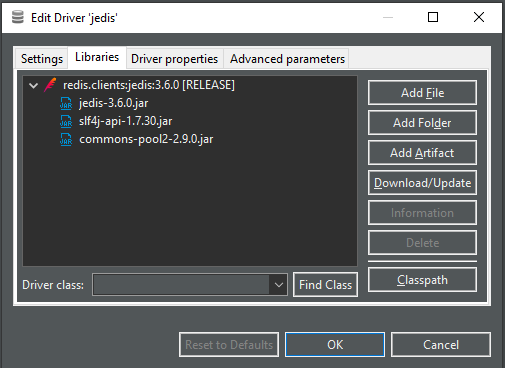Select the slf4j-api-1.7.30.jar entry
The image size is (505, 368).
(x=126, y=121)
